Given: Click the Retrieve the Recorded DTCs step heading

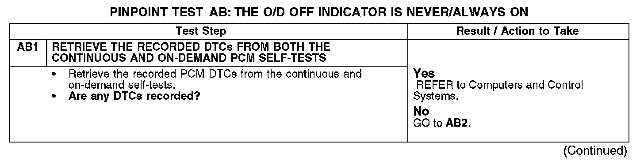Looking at the screenshot, I should pos(191,52).
